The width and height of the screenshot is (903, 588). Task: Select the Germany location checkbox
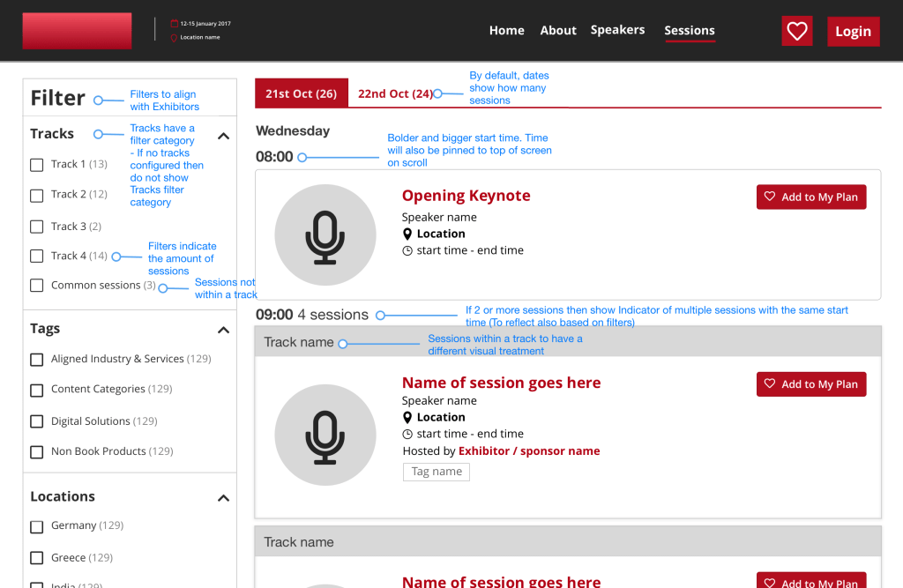pyautogui.click(x=37, y=526)
